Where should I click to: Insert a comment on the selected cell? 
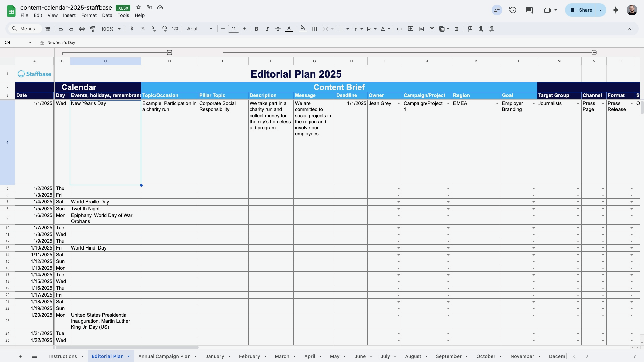(x=410, y=29)
